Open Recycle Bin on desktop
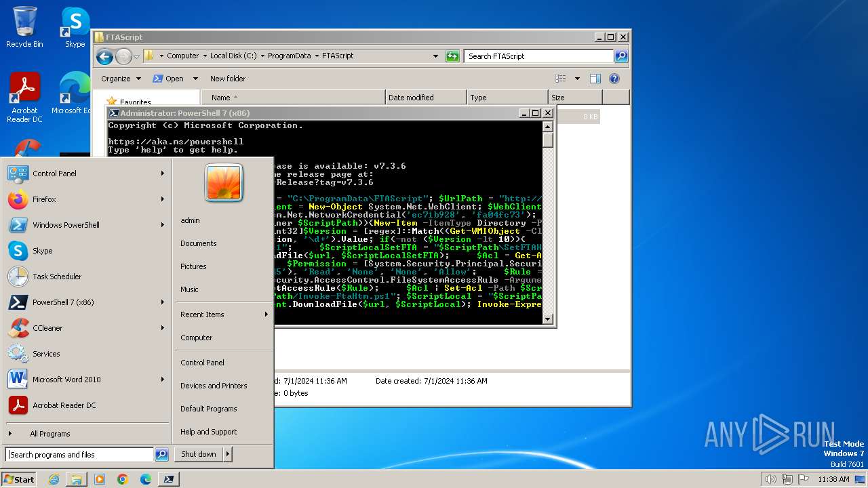The image size is (868, 488). point(24,27)
